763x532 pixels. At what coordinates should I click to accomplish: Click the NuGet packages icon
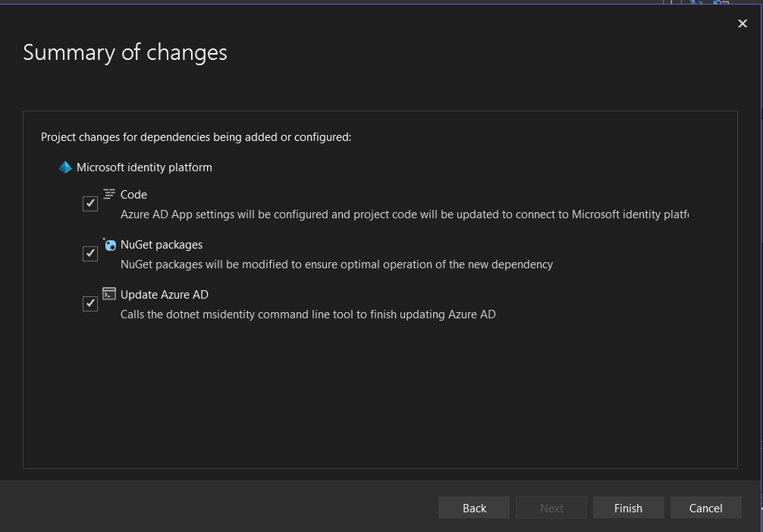point(109,244)
